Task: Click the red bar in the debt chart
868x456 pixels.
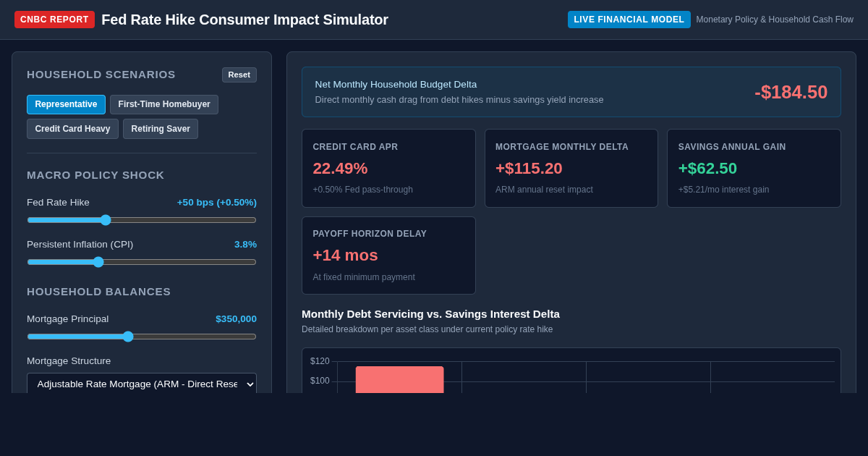Action: (x=399, y=379)
